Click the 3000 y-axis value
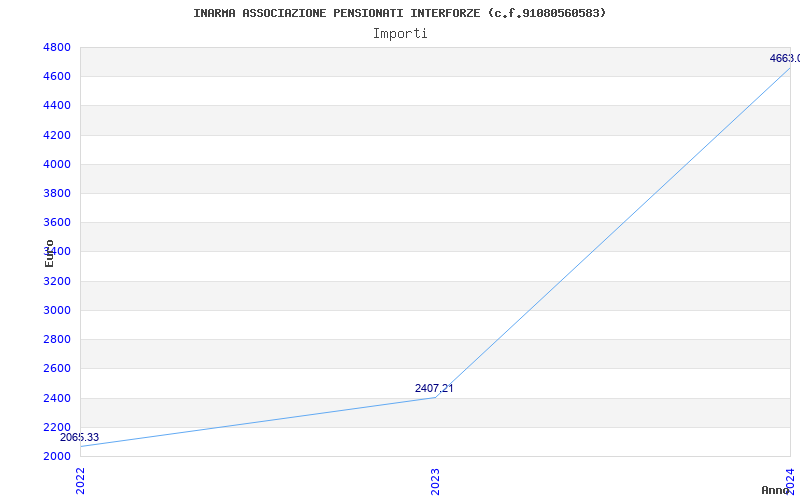The width and height of the screenshot is (800, 500). [57, 310]
